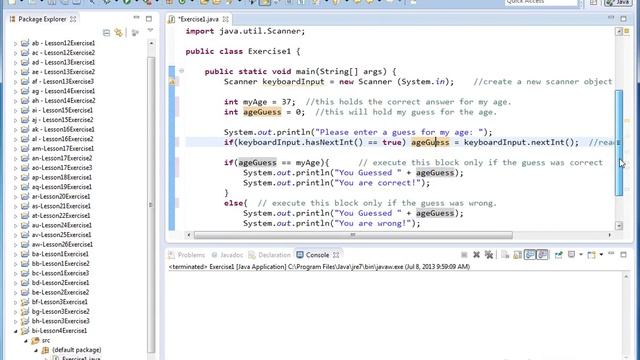Screen dimensions: 640x360
Task: Open a new console view
Action: pos(591,255)
